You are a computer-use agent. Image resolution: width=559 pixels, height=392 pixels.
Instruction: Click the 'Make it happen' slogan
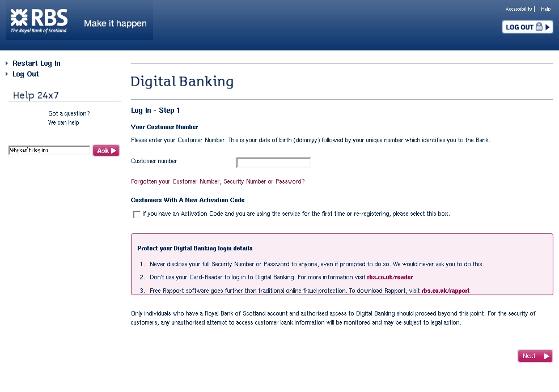coord(115,24)
